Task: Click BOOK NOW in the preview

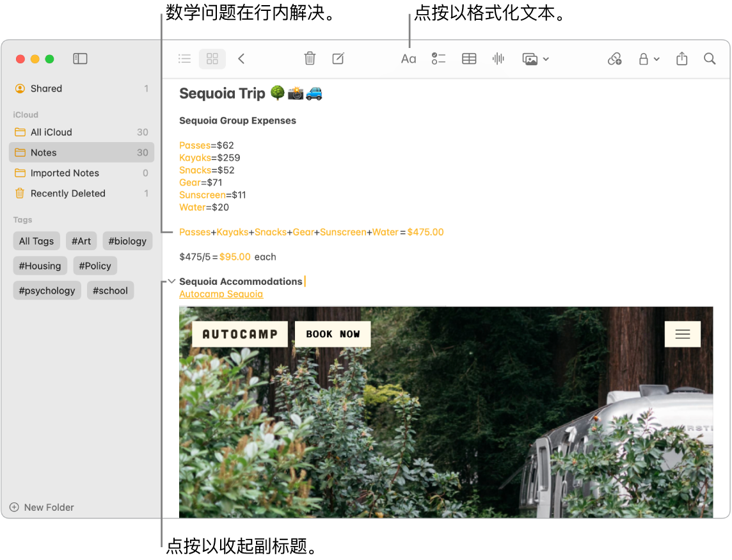Action: 333,334
